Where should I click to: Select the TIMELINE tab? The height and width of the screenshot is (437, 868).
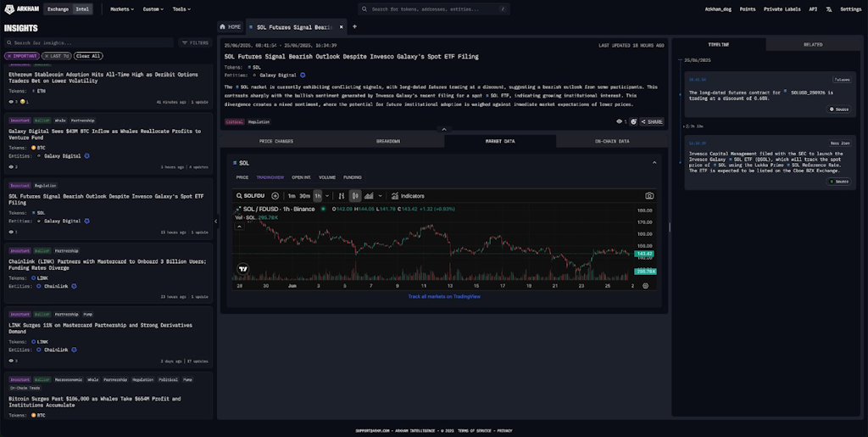click(719, 44)
